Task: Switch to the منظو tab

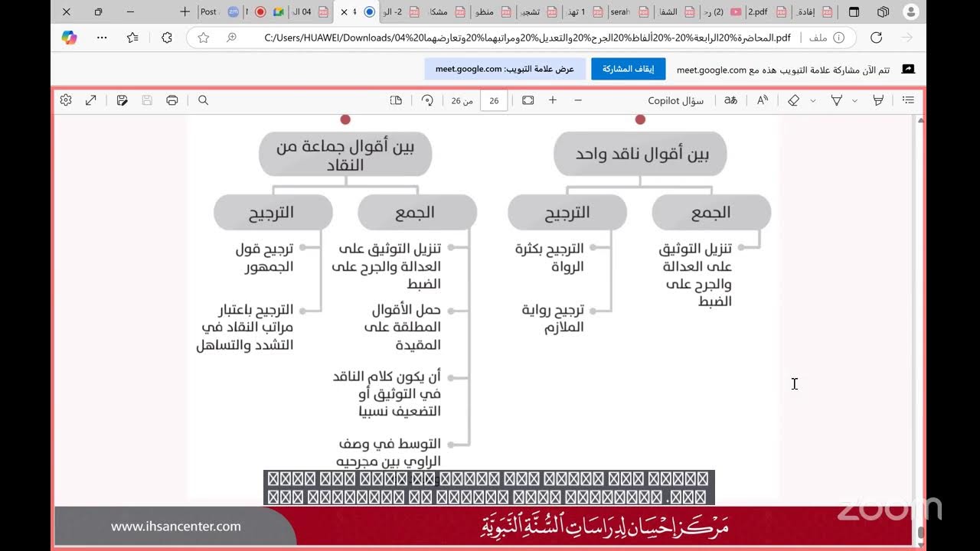Action: coord(491,11)
